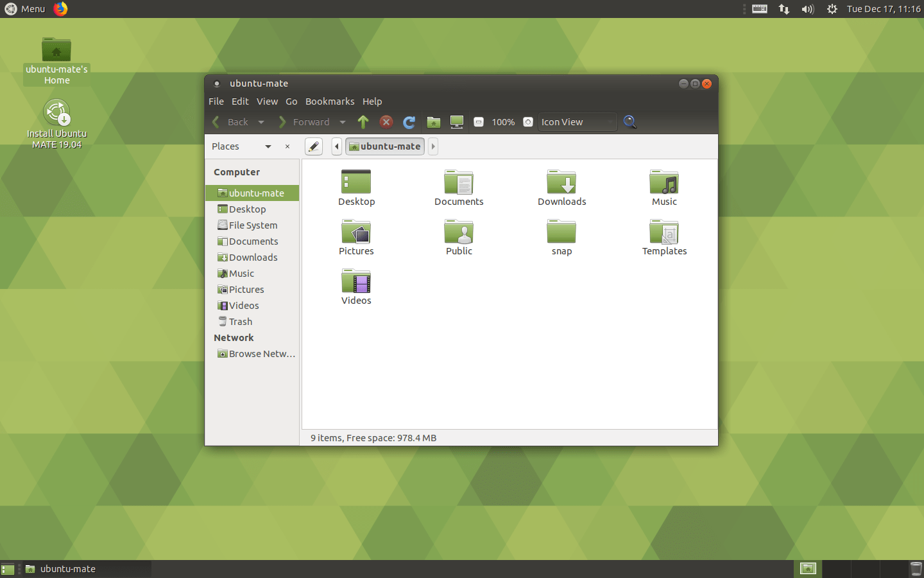
Task: Select Documents in the sidebar
Action: 252,241
